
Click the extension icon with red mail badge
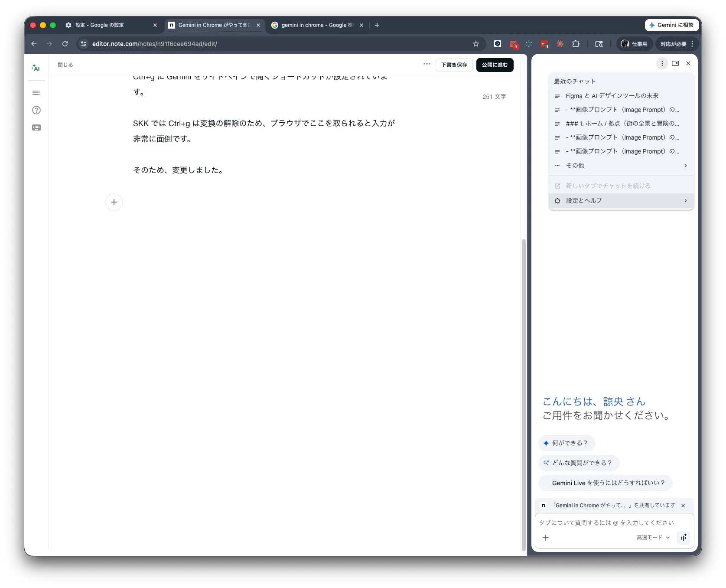coord(514,44)
